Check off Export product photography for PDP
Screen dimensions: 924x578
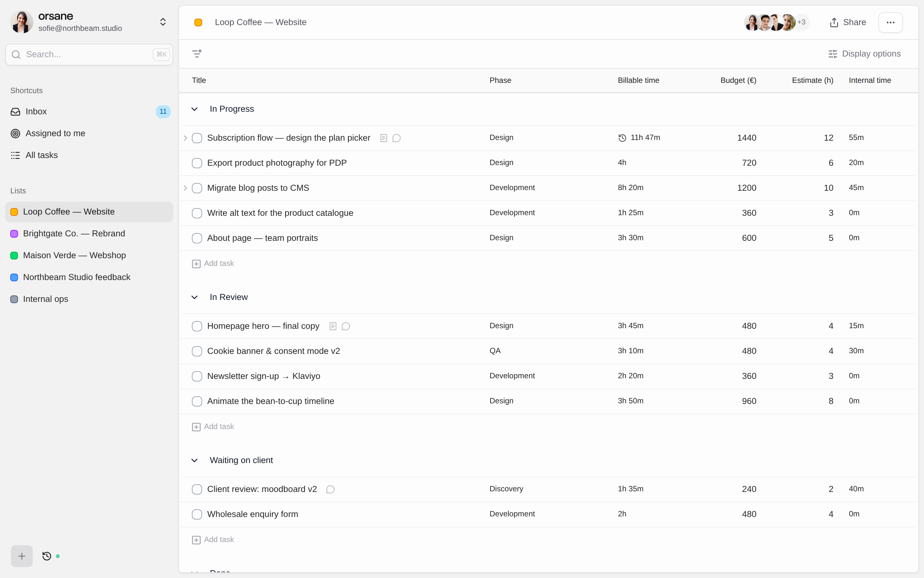197,163
